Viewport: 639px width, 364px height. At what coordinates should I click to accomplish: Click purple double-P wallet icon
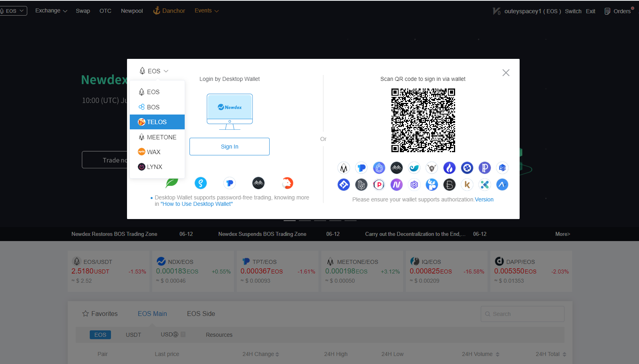point(485,168)
